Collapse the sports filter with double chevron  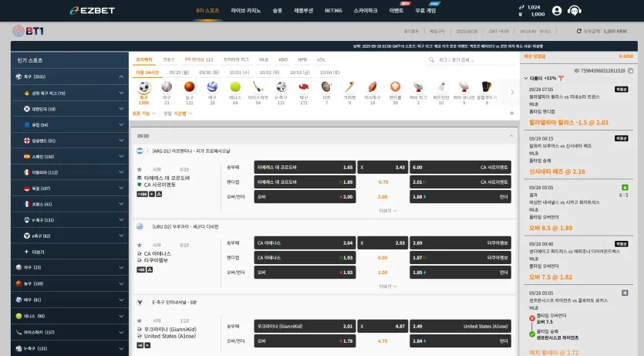click(512, 114)
